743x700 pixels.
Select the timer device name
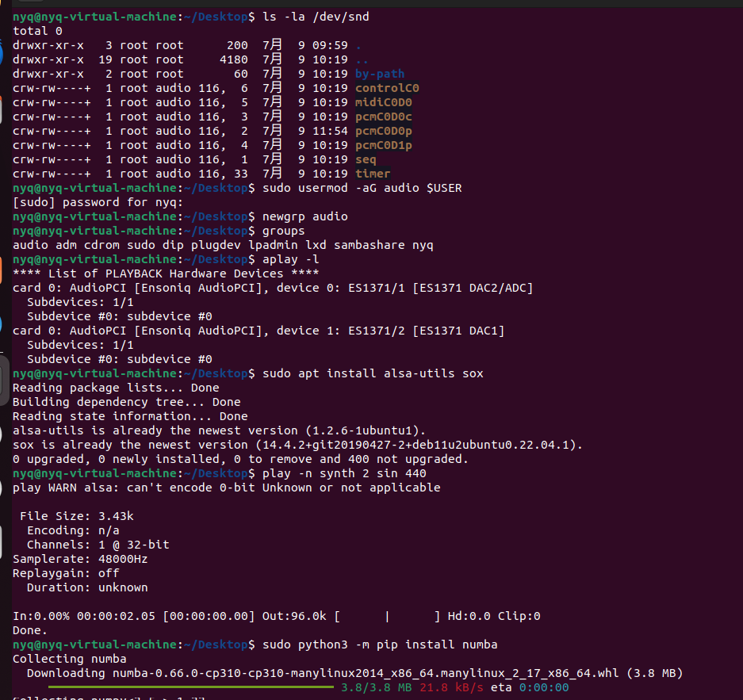click(x=373, y=174)
